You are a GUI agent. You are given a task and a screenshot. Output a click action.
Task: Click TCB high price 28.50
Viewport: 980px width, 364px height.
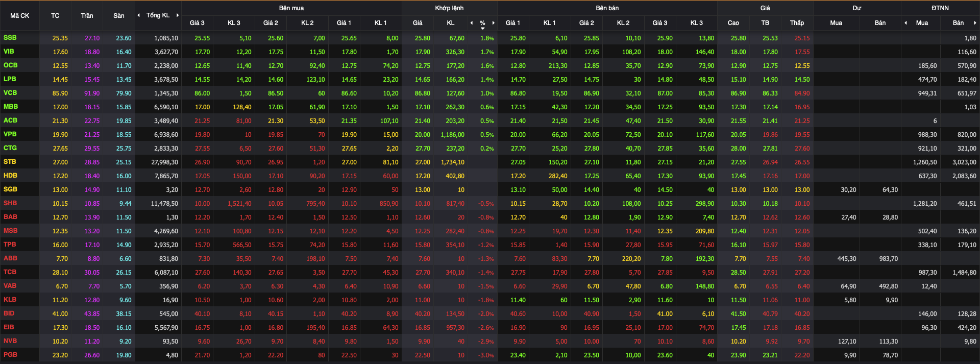point(738,273)
